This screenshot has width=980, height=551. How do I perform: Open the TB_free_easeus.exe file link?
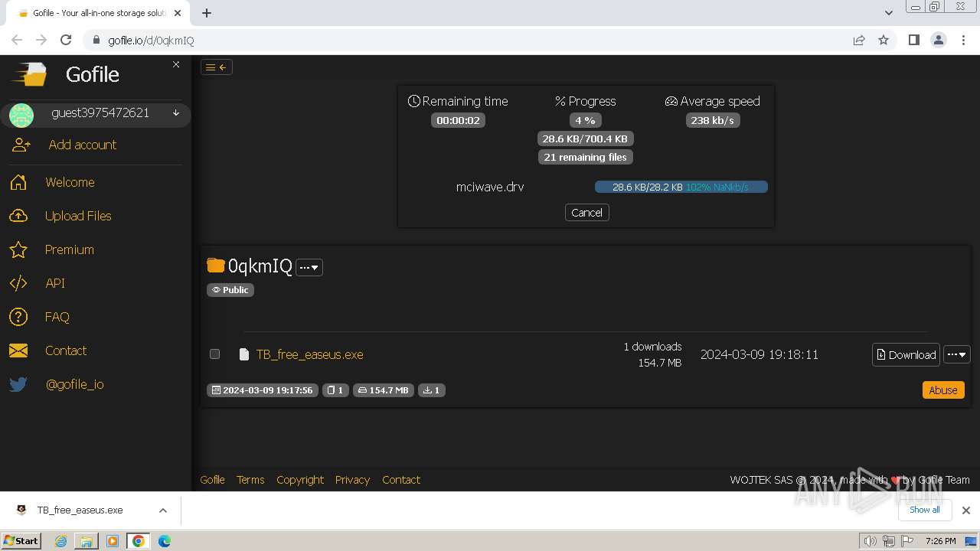[x=309, y=354]
